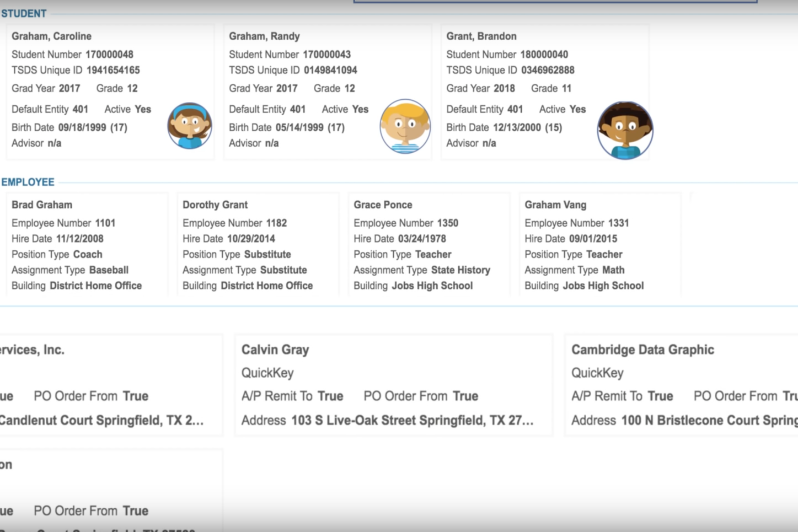Viewport: 798px width, 532px height.
Task: Open Brad Graham's employee name
Action: coord(42,205)
